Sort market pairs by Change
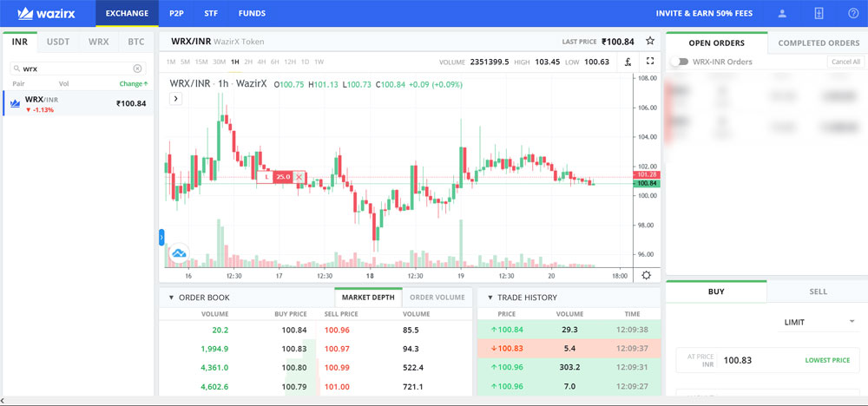The width and height of the screenshot is (868, 406). click(x=134, y=84)
